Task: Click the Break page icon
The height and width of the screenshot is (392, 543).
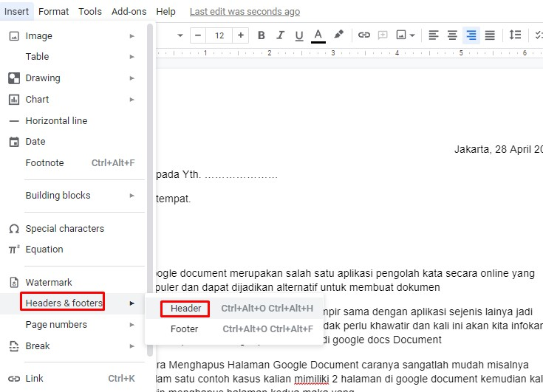Action: click(14, 346)
